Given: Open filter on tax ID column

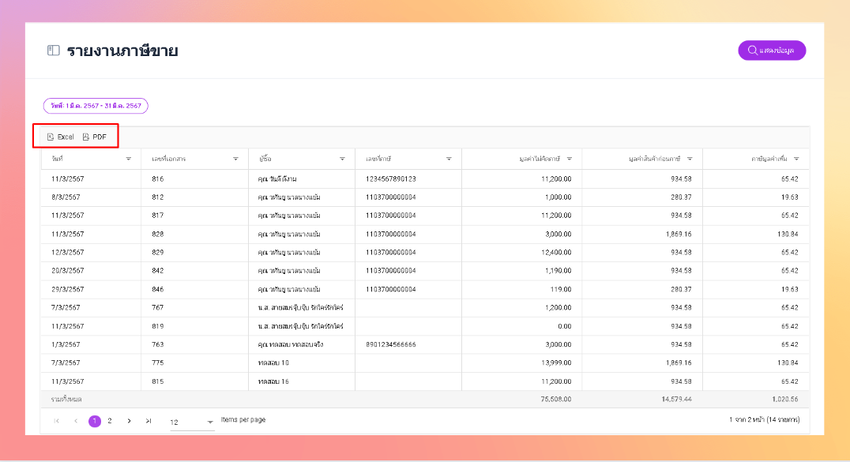Looking at the screenshot, I should click(x=449, y=159).
